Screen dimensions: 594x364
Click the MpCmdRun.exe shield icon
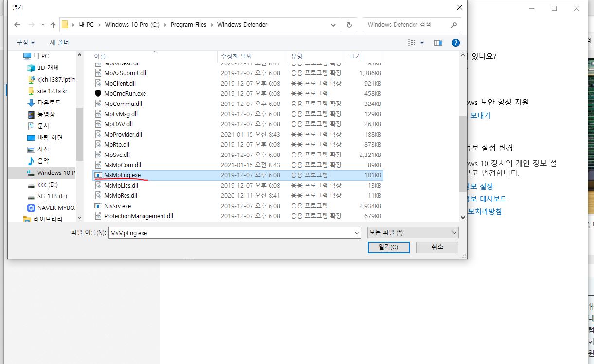pos(98,93)
